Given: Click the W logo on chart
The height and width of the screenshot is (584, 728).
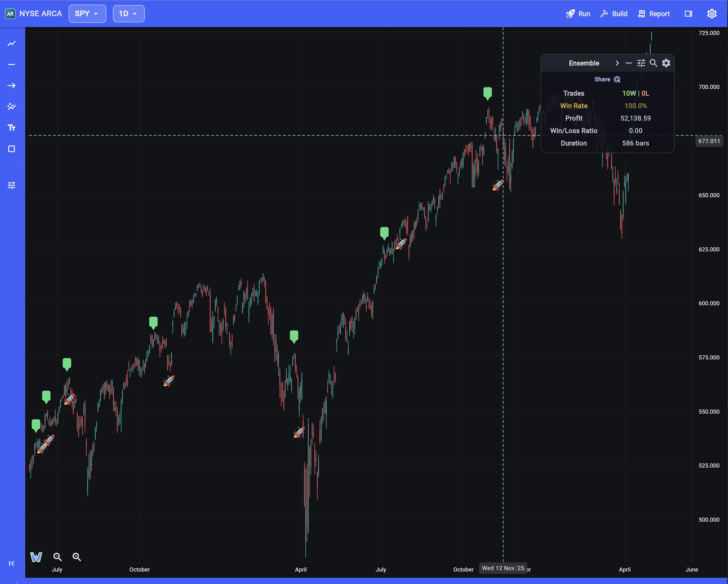Looking at the screenshot, I should [36, 557].
